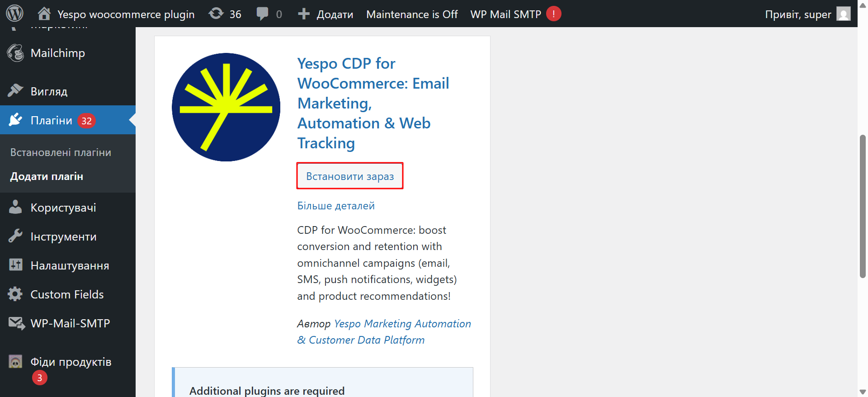The width and height of the screenshot is (868, 397).
Task: Click the WP-Mail-SMTP envelope icon
Action: coord(17,323)
